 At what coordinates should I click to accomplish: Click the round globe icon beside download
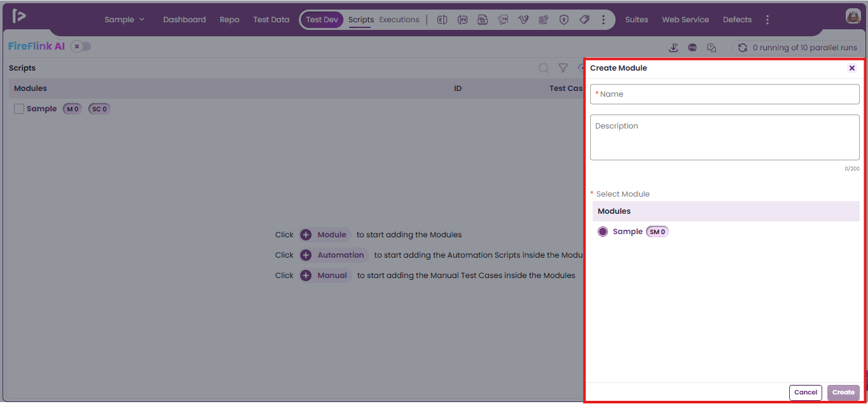coord(692,48)
